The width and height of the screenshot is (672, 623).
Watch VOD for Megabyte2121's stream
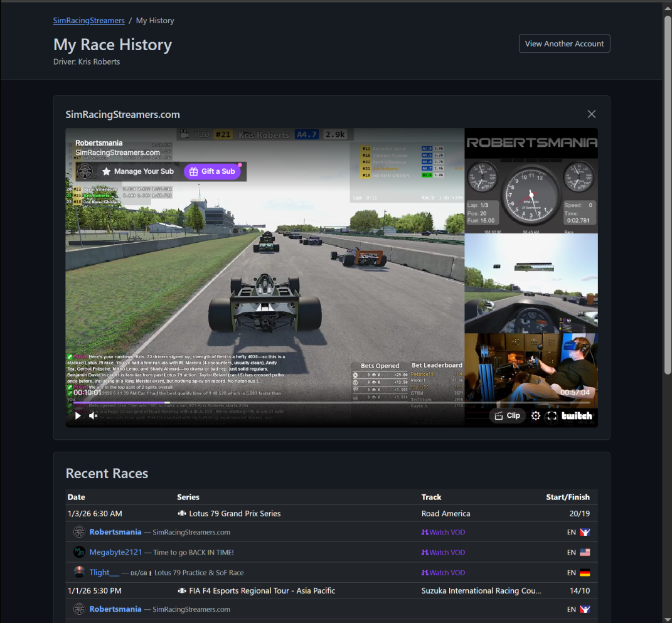click(443, 553)
